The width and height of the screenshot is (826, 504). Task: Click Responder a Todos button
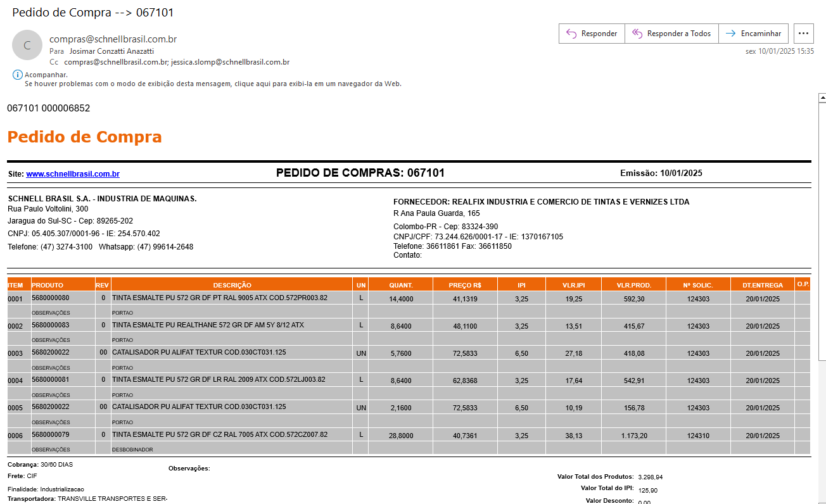click(671, 34)
